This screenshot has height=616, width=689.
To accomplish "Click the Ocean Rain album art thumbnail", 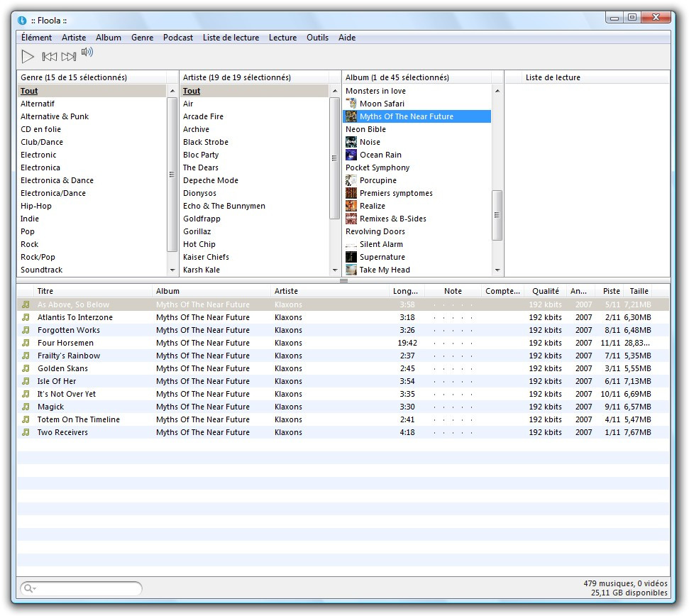I will 351,155.
